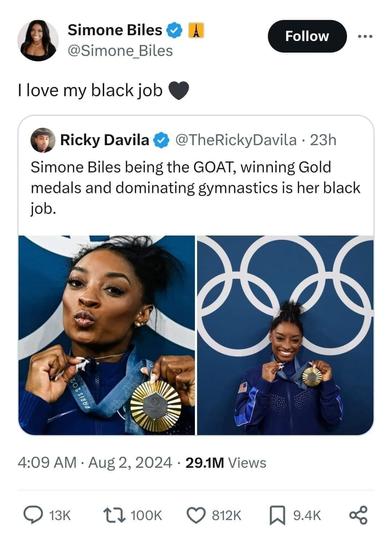Open Ricky Davila's small avatar
The height and width of the screenshot is (536, 392).
pyautogui.click(x=43, y=140)
